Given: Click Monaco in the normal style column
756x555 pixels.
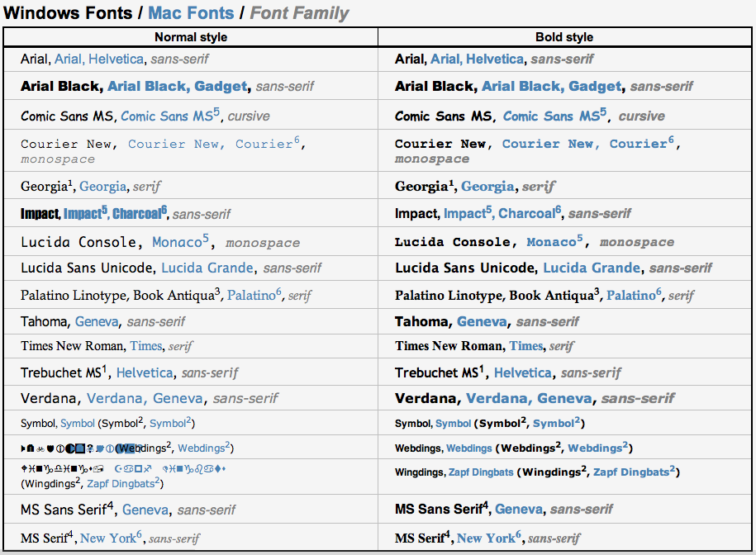Looking at the screenshot, I should point(177,242).
